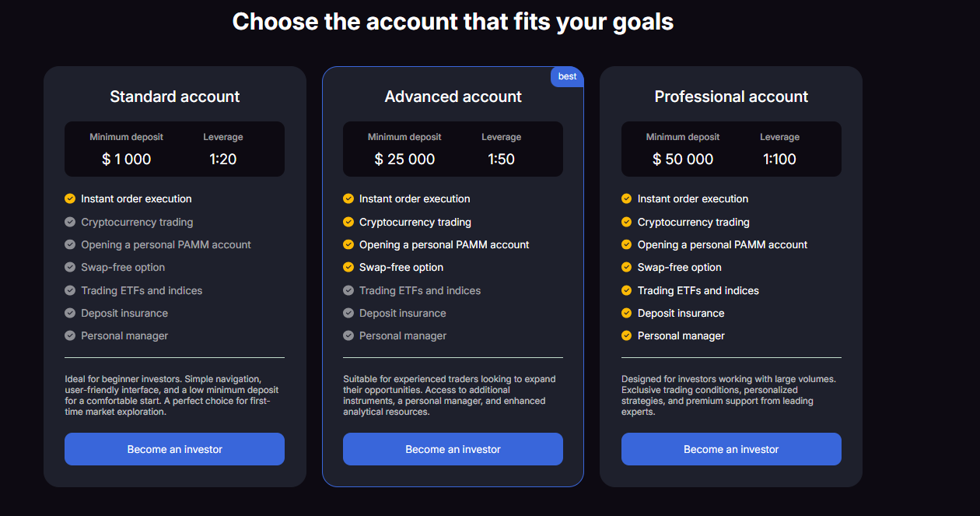Click the 'best' badge on Advanced account
This screenshot has height=516, width=980.
tap(568, 76)
